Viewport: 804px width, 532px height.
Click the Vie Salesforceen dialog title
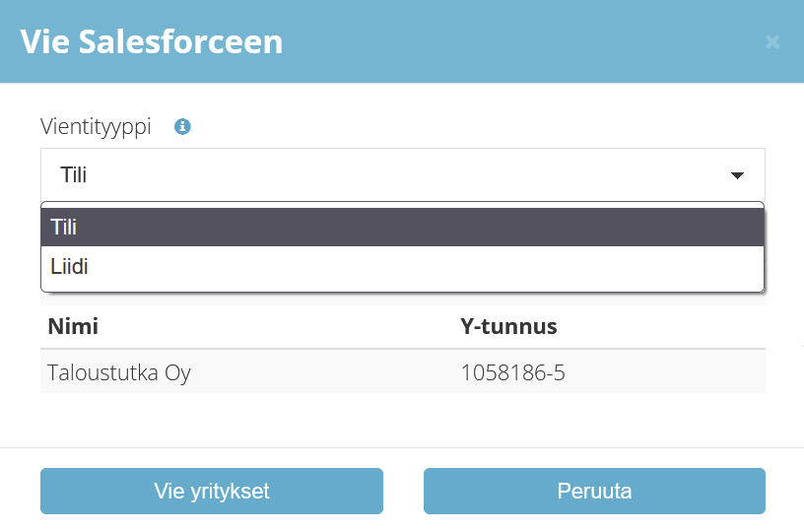pos(152,41)
